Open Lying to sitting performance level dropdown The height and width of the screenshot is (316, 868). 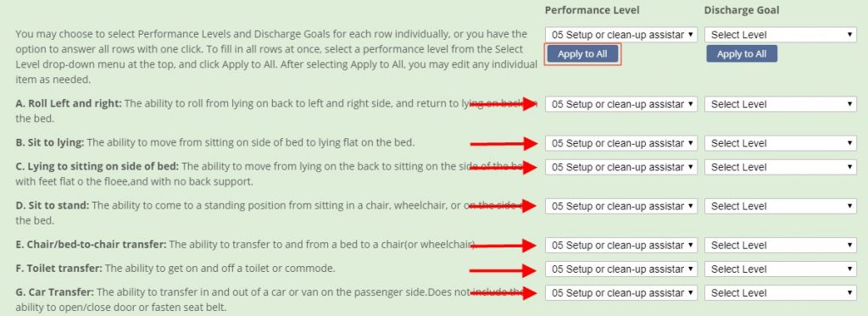click(x=621, y=167)
